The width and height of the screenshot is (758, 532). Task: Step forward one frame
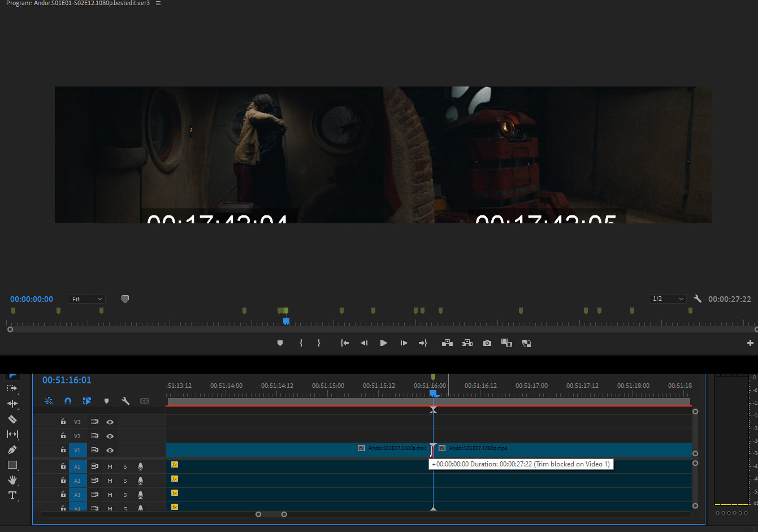pos(404,343)
